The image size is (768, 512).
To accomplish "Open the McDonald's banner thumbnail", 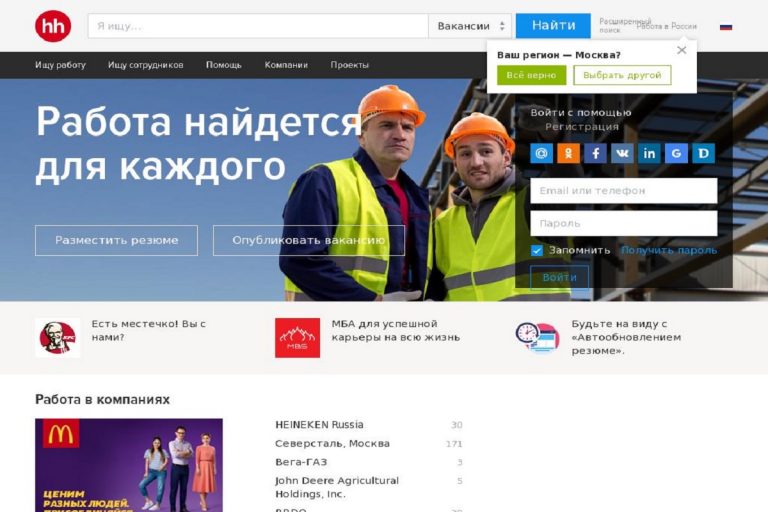I will [129, 465].
